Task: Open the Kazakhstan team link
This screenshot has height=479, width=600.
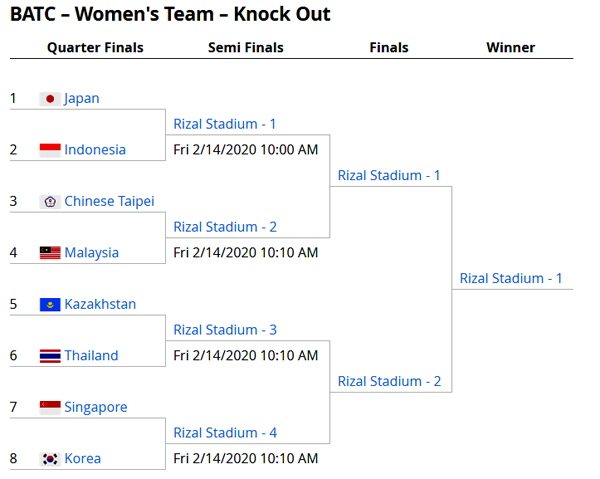Action: point(100,304)
